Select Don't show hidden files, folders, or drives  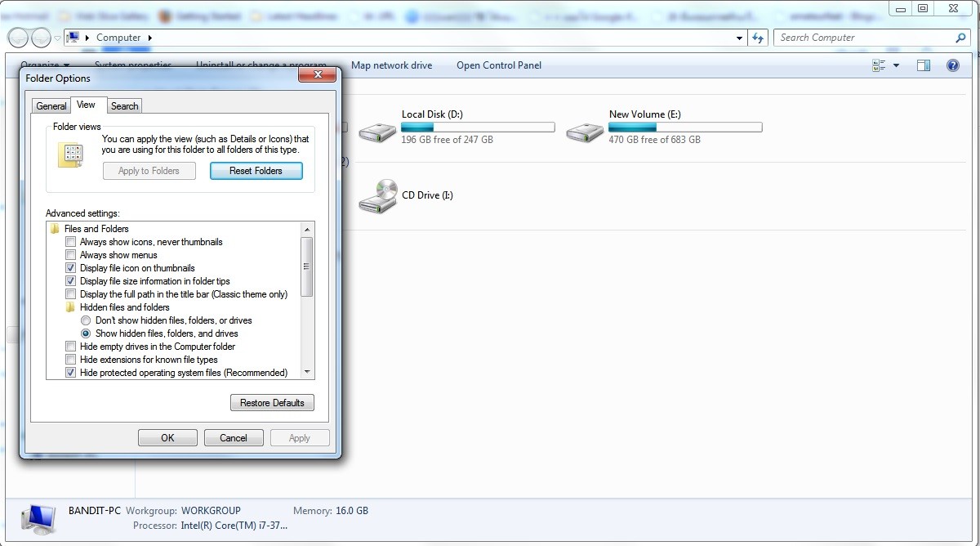86,320
